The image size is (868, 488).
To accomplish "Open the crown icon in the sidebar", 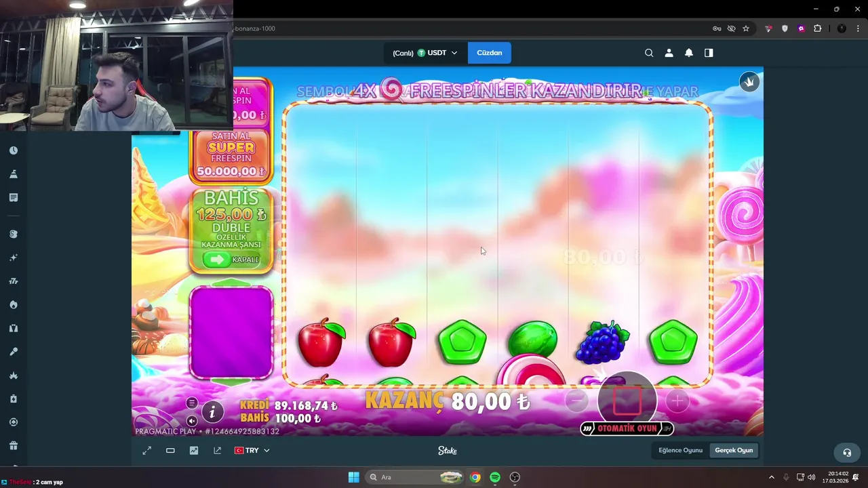I will pyautogui.click(x=14, y=375).
